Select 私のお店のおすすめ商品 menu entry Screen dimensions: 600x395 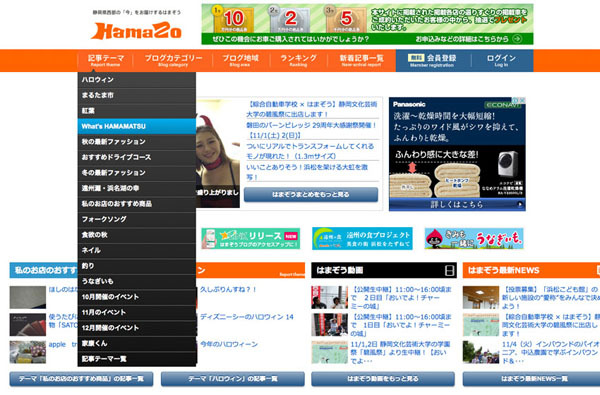click(137, 204)
